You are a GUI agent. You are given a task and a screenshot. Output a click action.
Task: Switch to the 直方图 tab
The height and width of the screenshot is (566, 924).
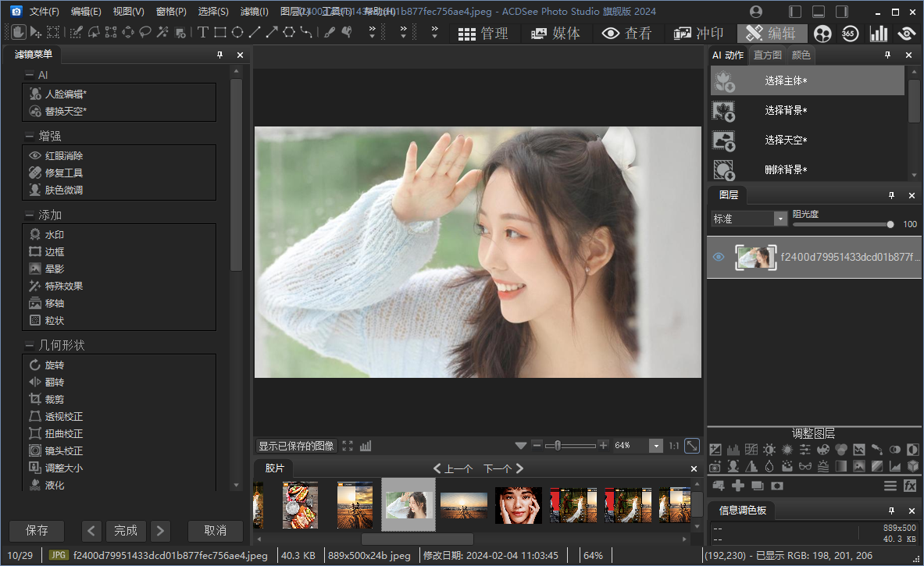click(x=767, y=55)
